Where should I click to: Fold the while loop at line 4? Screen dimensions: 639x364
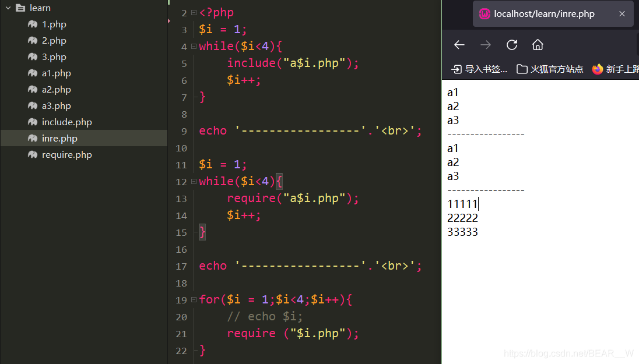tap(194, 47)
